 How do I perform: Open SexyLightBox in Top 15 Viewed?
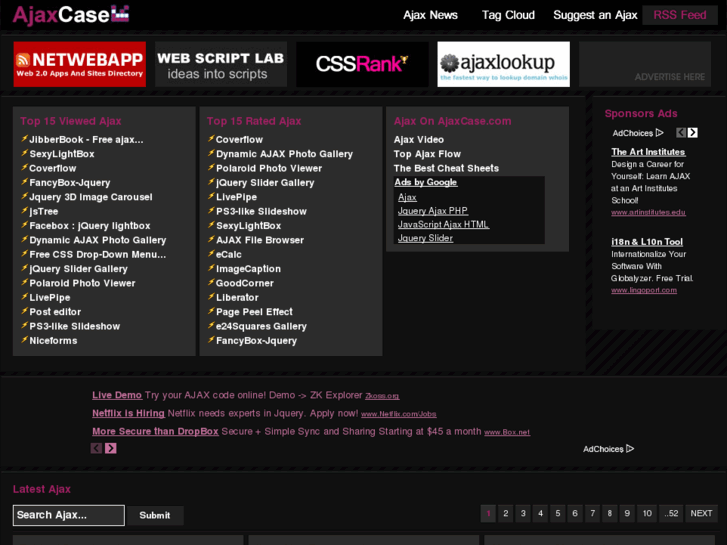tap(62, 154)
